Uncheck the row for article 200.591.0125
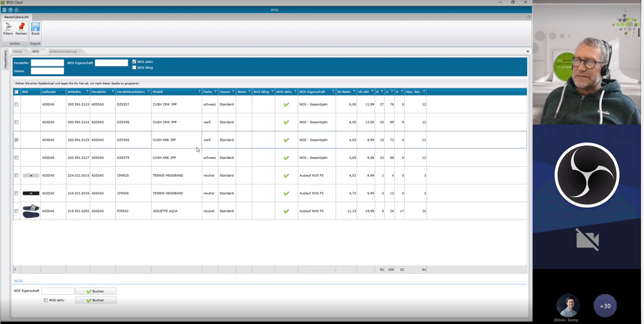This screenshot has height=324, width=644. click(x=17, y=140)
